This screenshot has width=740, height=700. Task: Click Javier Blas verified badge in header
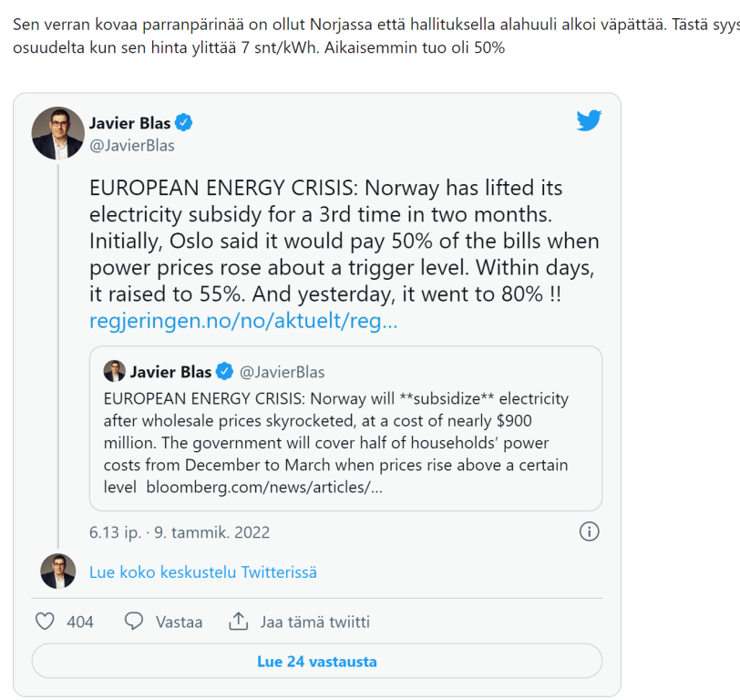(x=183, y=123)
